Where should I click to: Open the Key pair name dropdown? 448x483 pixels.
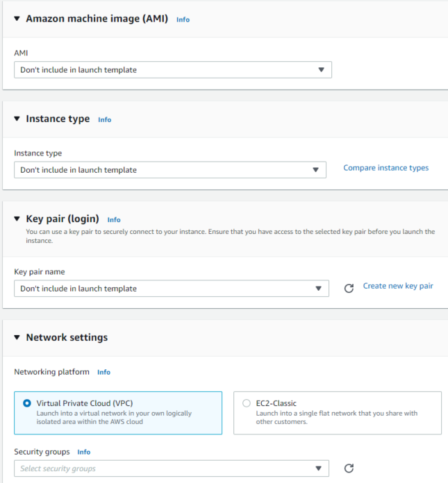172,288
